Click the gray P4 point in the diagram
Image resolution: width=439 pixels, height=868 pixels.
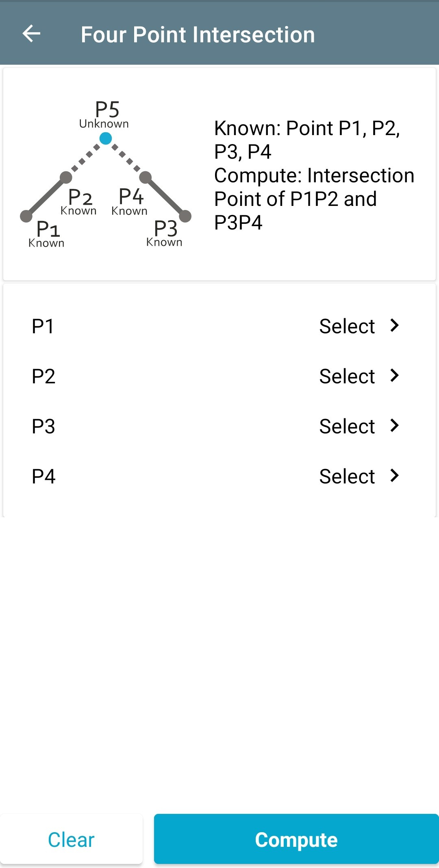[146, 177]
